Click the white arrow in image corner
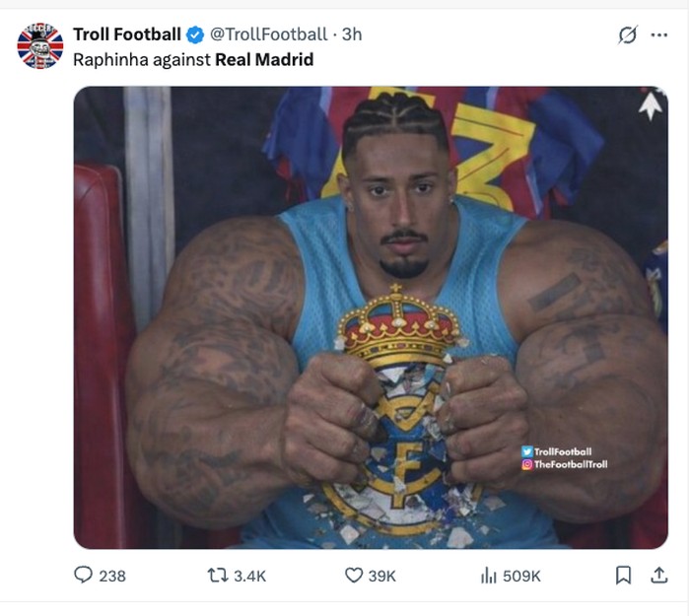Screen dimensions: 690x616 tap(650, 104)
